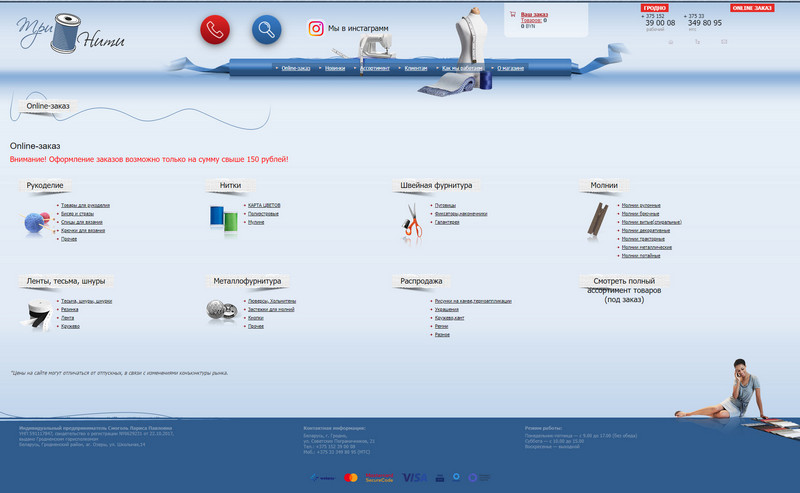800x493 pixels.
Task: Click the thread spools Нитки icon
Action: click(x=222, y=215)
